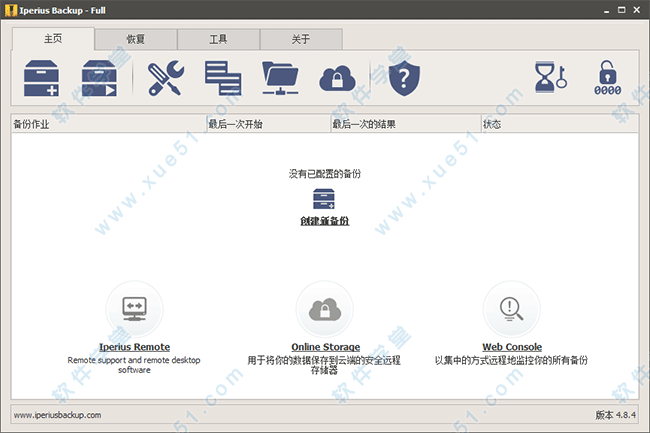Image resolution: width=650 pixels, height=433 pixels.
Task: Click the create new backup toolbar icon
Action: tap(41, 78)
